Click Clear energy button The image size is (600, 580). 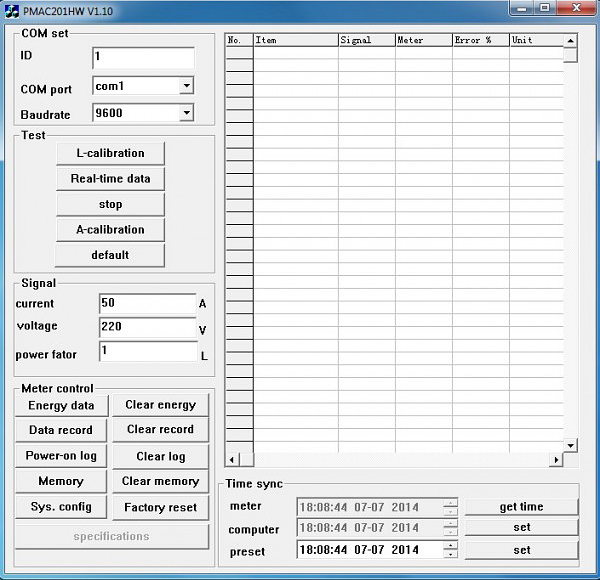pyautogui.click(x=161, y=405)
